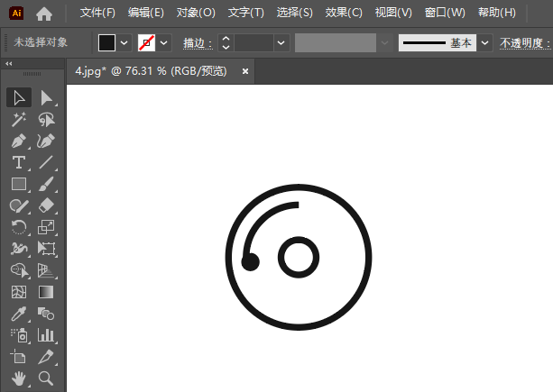553x392 pixels.
Task: Select the Pen tool
Action: [19, 141]
